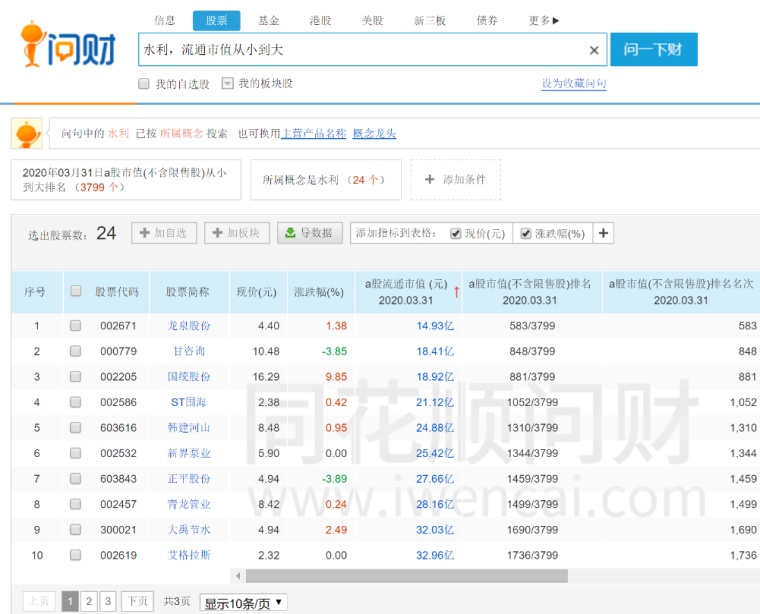Check the row for 002671 龙泉股份

pos(75,325)
